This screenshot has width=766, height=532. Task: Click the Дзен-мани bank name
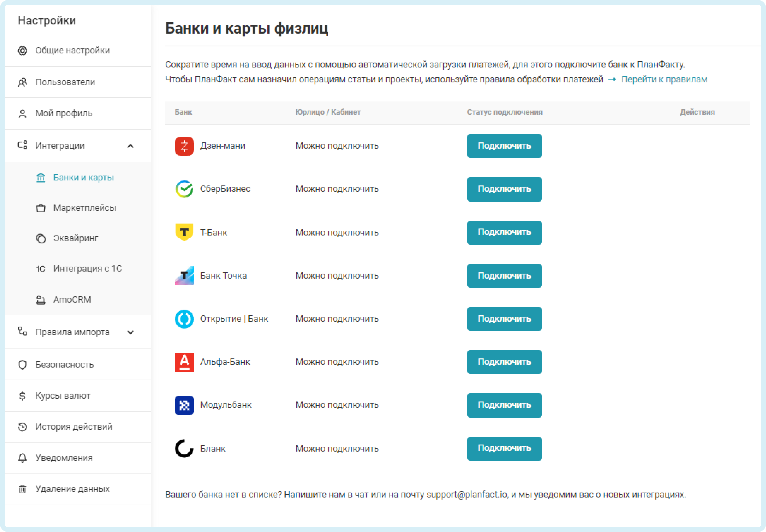pos(223,146)
